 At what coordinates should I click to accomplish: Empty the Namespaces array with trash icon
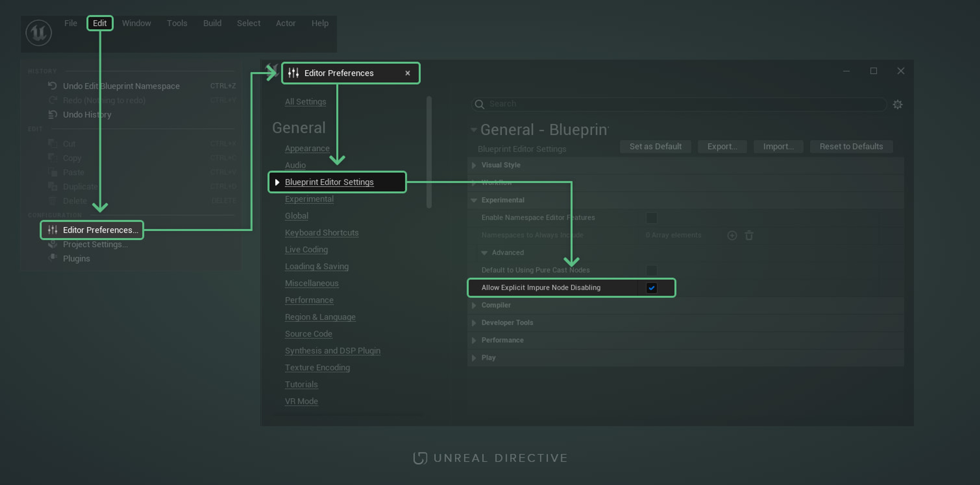pos(749,235)
